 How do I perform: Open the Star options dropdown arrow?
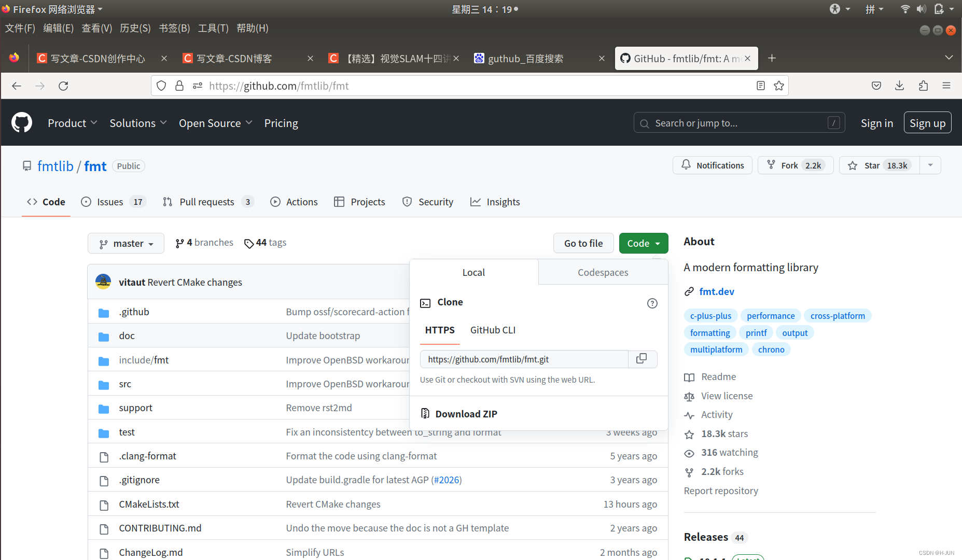click(x=931, y=165)
